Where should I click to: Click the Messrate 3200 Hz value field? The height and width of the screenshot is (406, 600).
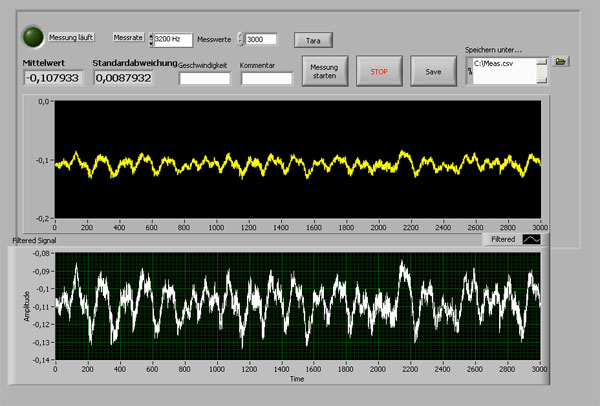pos(172,40)
